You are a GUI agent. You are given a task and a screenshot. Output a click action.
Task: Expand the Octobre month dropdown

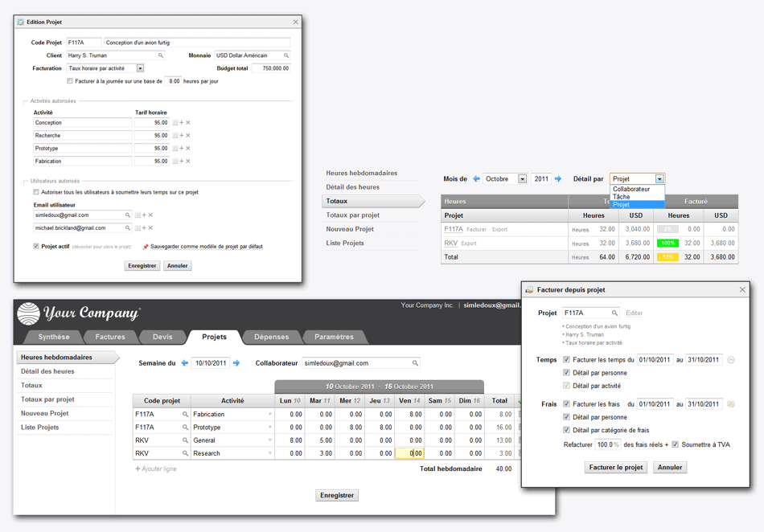522,179
